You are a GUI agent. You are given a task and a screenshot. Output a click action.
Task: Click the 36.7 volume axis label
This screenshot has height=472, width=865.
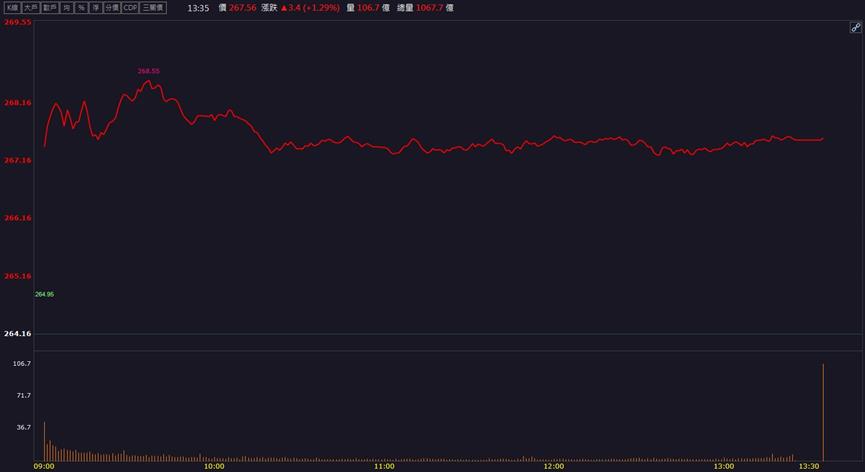tap(24, 427)
